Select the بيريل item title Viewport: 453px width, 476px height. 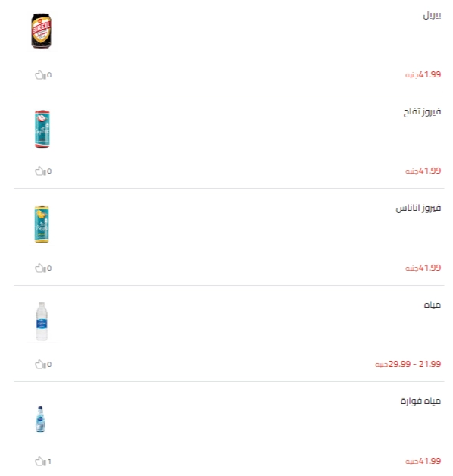point(432,15)
